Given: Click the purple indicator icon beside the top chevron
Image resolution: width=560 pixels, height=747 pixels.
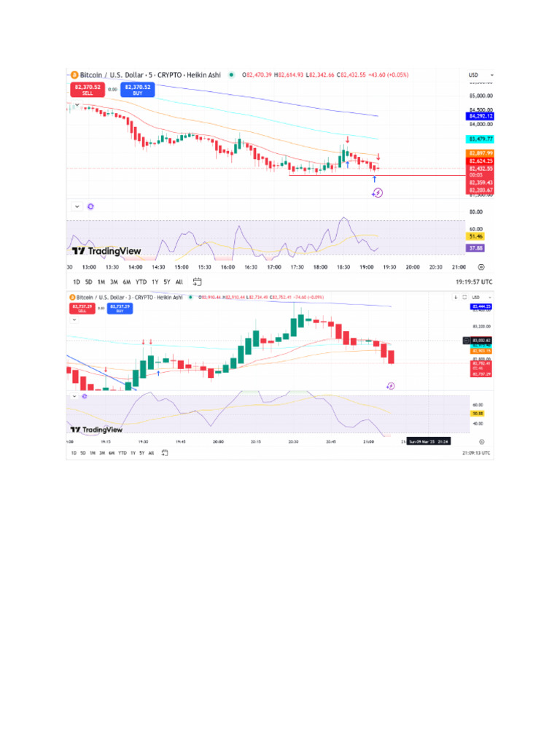Looking at the screenshot, I should pyautogui.click(x=90, y=206).
